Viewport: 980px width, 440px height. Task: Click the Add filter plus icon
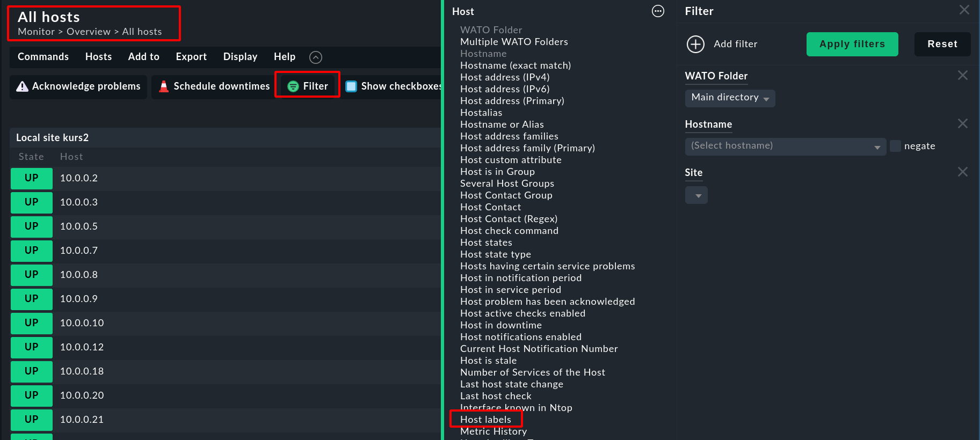pos(695,44)
